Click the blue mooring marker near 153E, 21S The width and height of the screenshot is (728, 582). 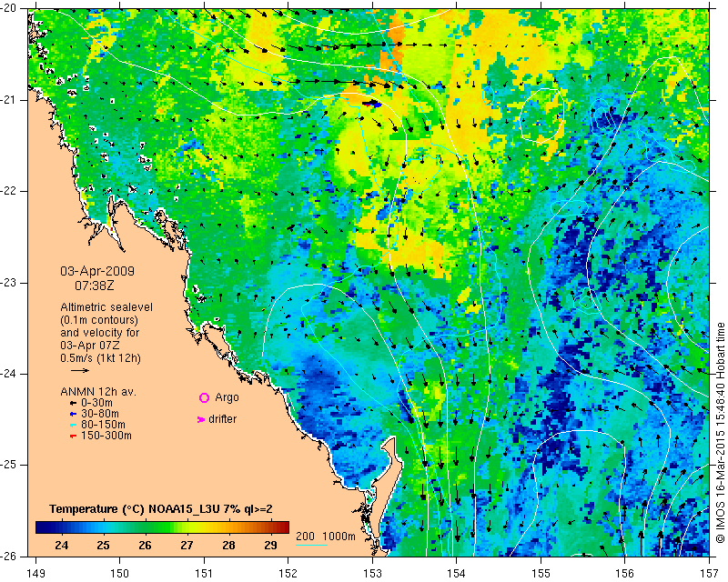pyautogui.click(x=377, y=105)
